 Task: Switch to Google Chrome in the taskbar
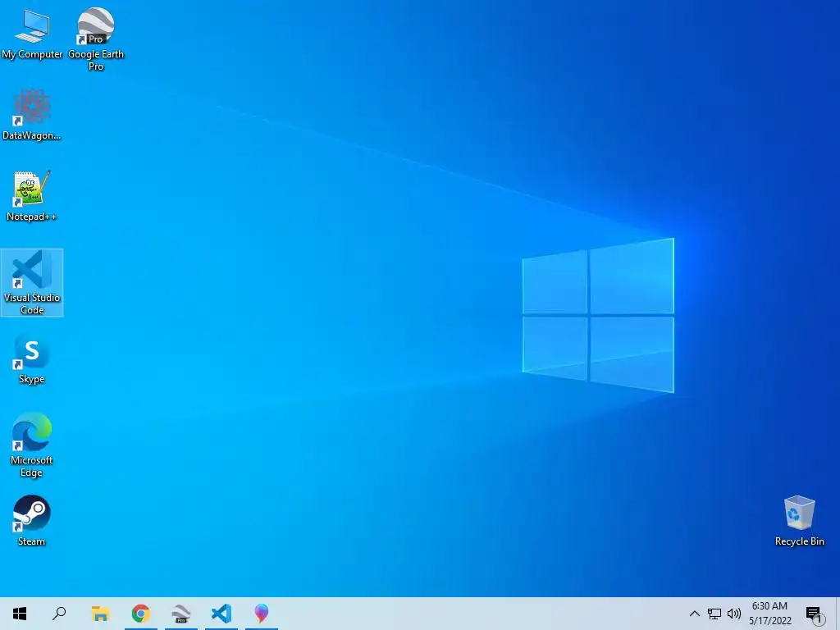tap(141, 614)
